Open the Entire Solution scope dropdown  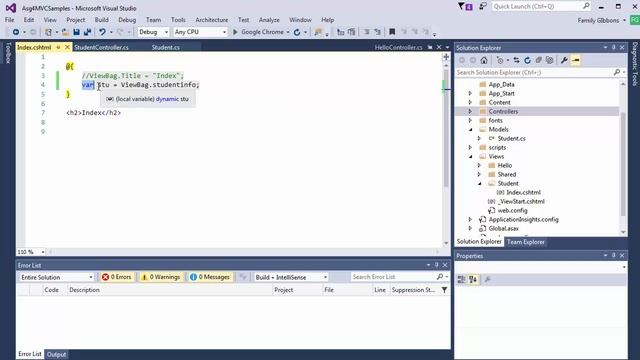(x=56, y=277)
